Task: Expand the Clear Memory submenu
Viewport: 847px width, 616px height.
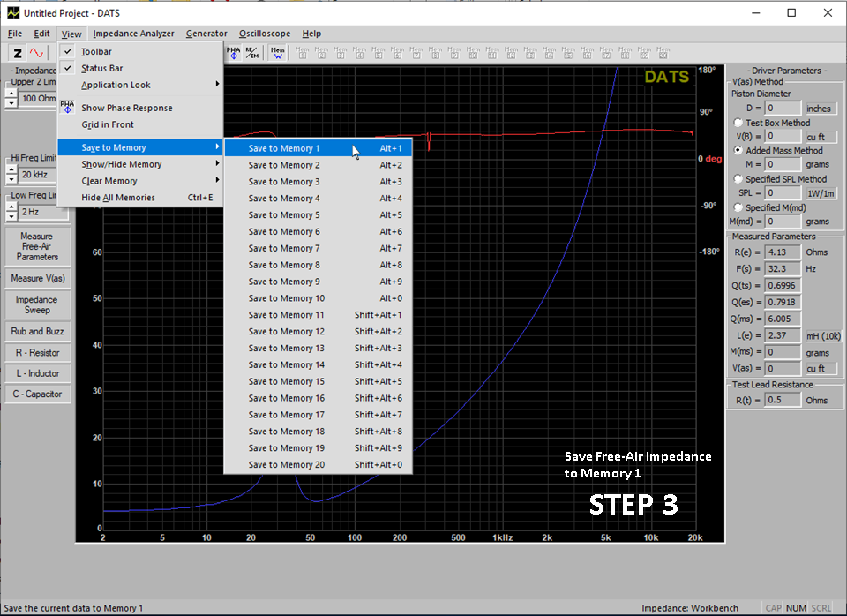Action: click(140, 181)
